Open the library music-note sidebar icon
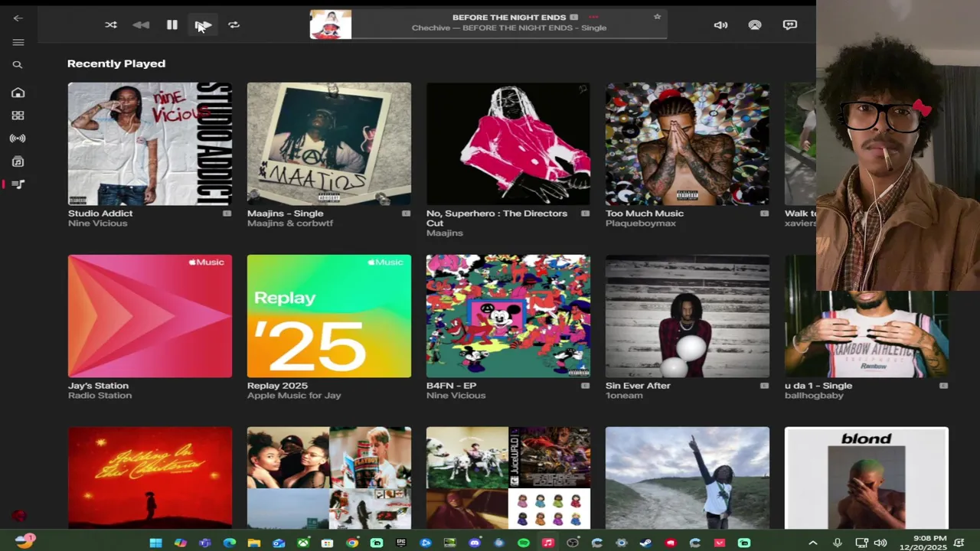 (x=18, y=161)
